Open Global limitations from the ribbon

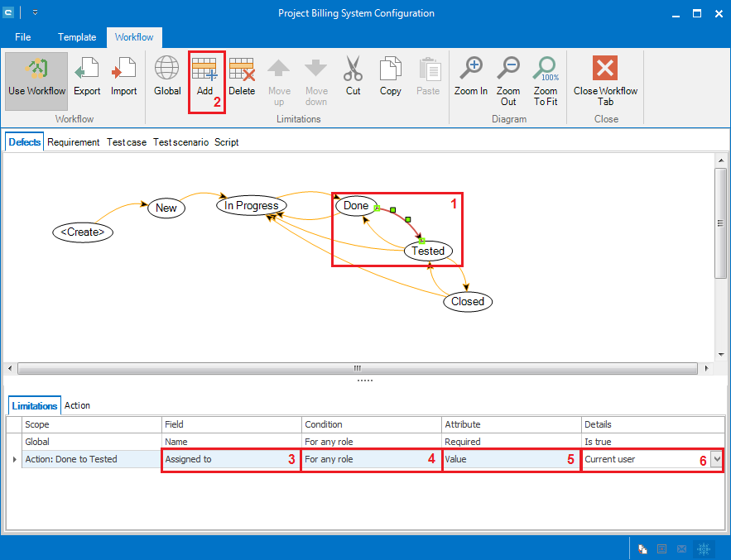click(x=167, y=77)
